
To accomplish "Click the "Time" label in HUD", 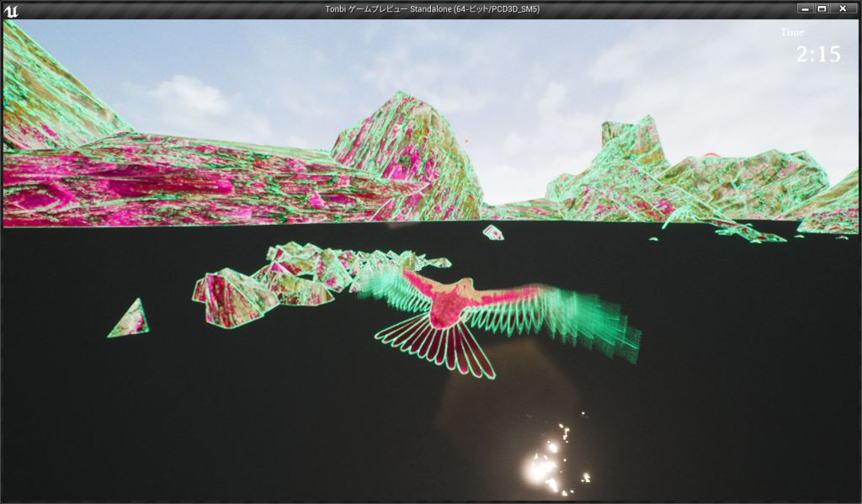I will 792,33.
